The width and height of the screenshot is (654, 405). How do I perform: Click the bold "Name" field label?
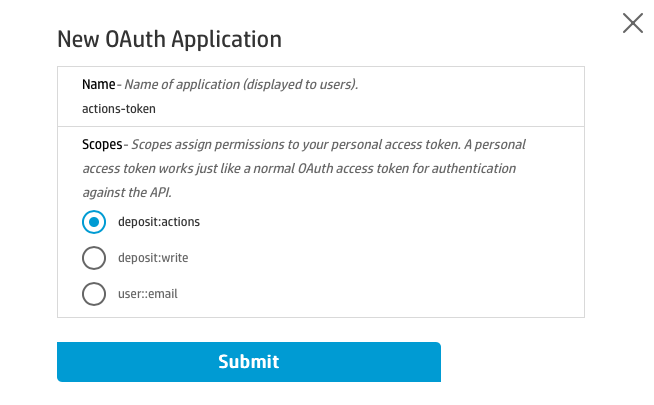[x=98, y=84]
